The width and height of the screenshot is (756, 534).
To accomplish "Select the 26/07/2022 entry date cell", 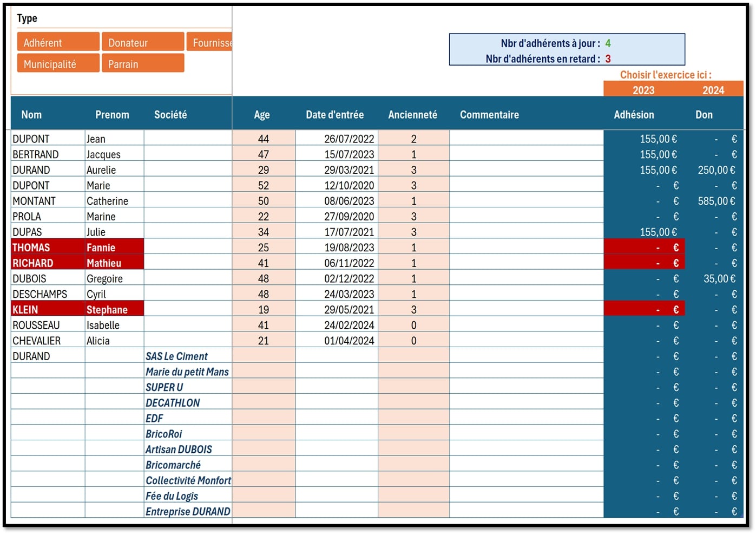I will coord(337,139).
